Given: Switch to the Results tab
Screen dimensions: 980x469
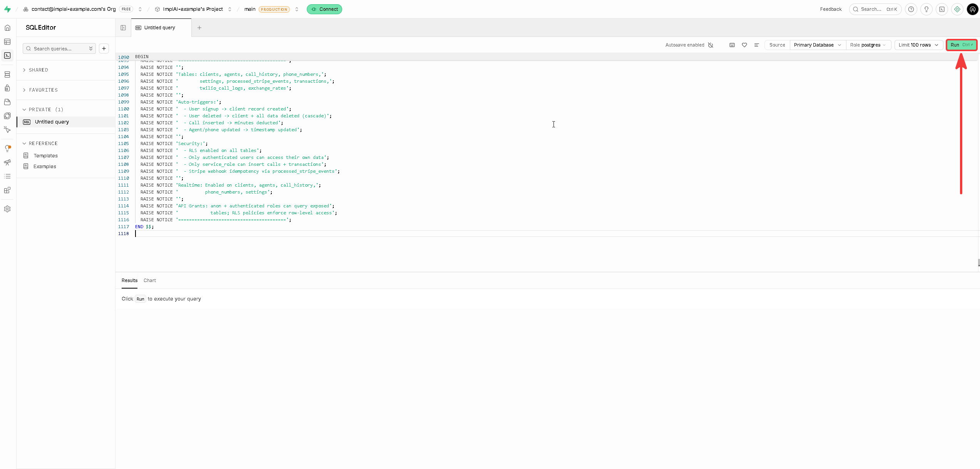Looking at the screenshot, I should click(x=129, y=280).
